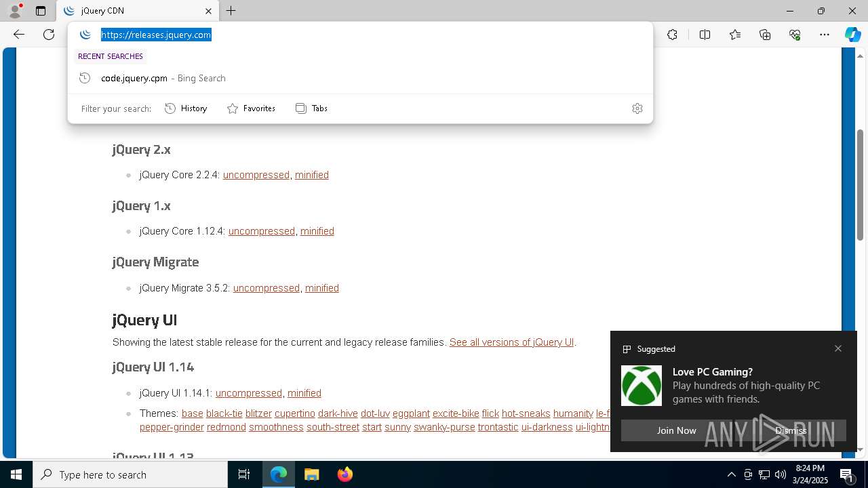Open the eggplant theme link

411,413
